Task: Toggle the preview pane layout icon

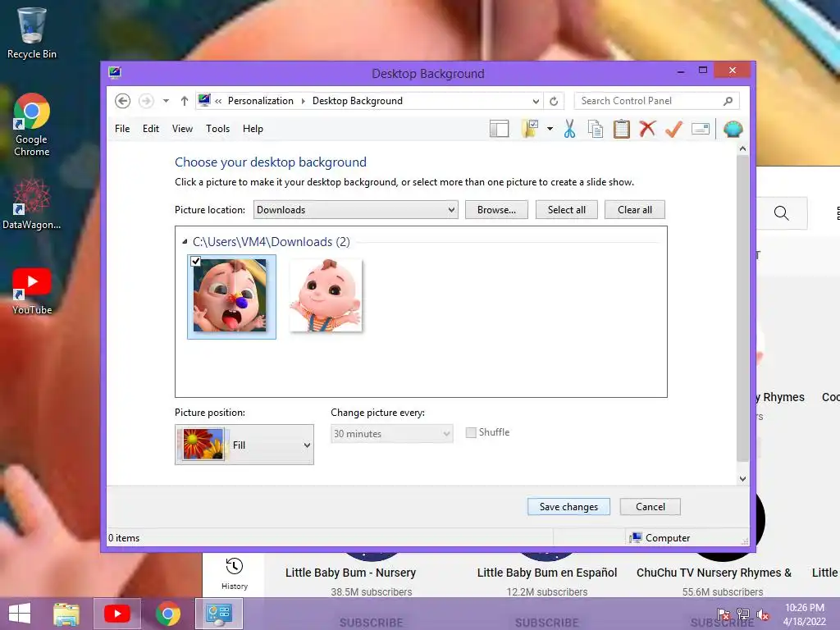Action: point(500,129)
